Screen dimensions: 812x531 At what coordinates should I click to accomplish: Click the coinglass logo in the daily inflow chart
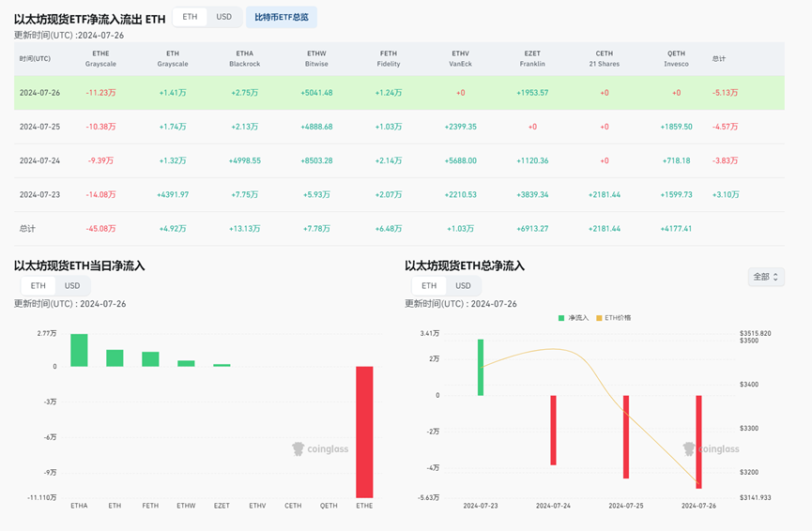(320, 448)
